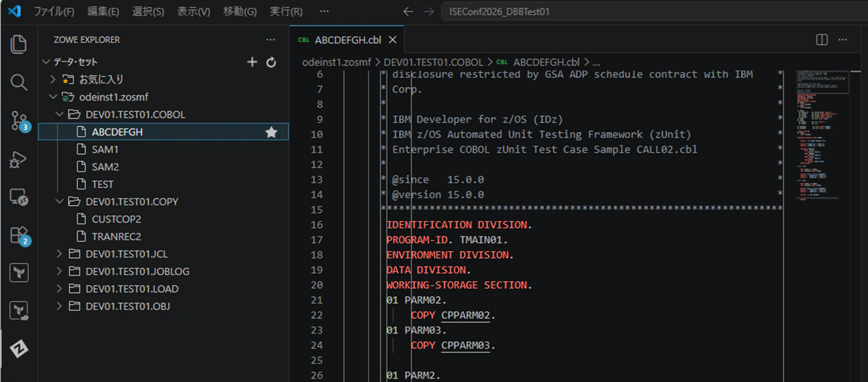Click the 'WORKING-STORAGE SECTION.' code line

pyautogui.click(x=459, y=285)
